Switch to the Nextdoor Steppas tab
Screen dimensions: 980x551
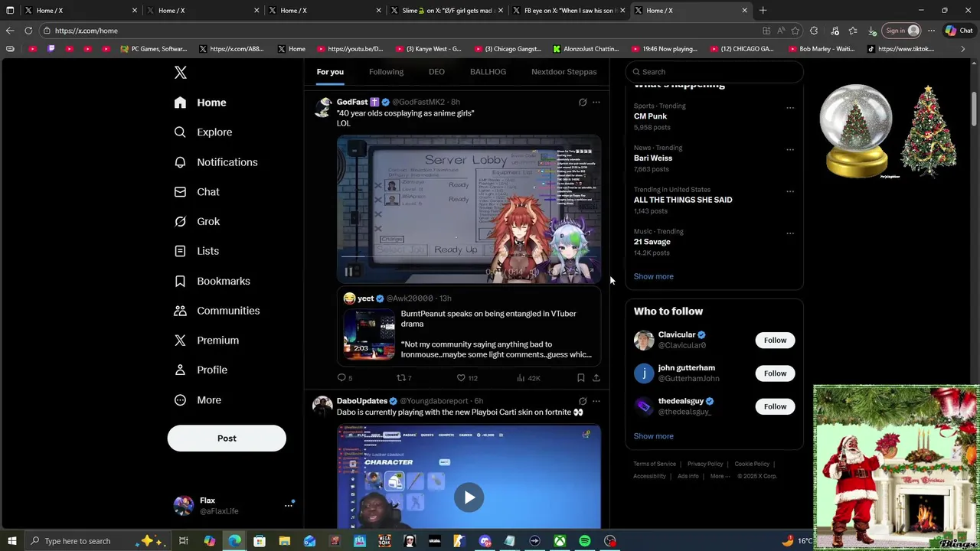[x=563, y=72]
